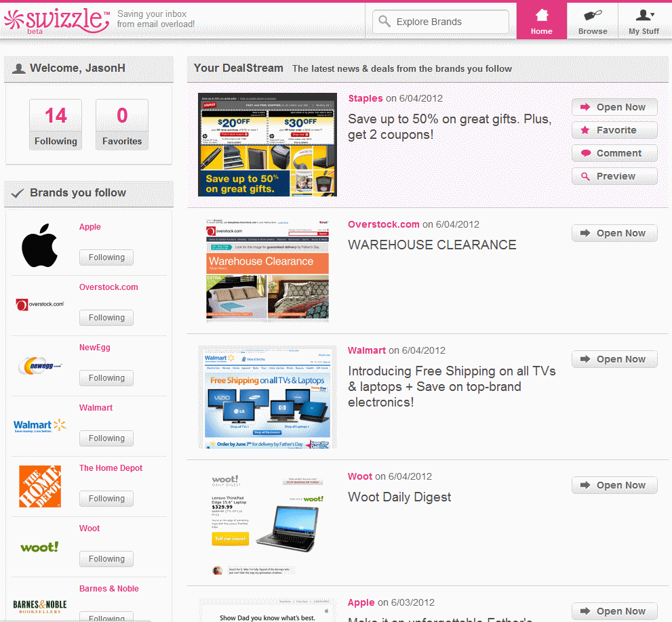Toggle Following button for Woot
This screenshot has height=622, width=672.
pyautogui.click(x=106, y=559)
